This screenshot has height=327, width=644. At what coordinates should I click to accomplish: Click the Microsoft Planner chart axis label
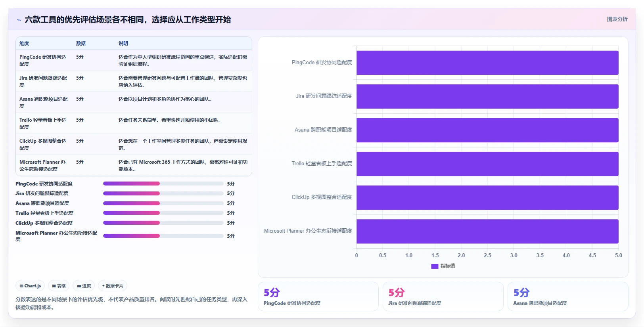pos(308,231)
